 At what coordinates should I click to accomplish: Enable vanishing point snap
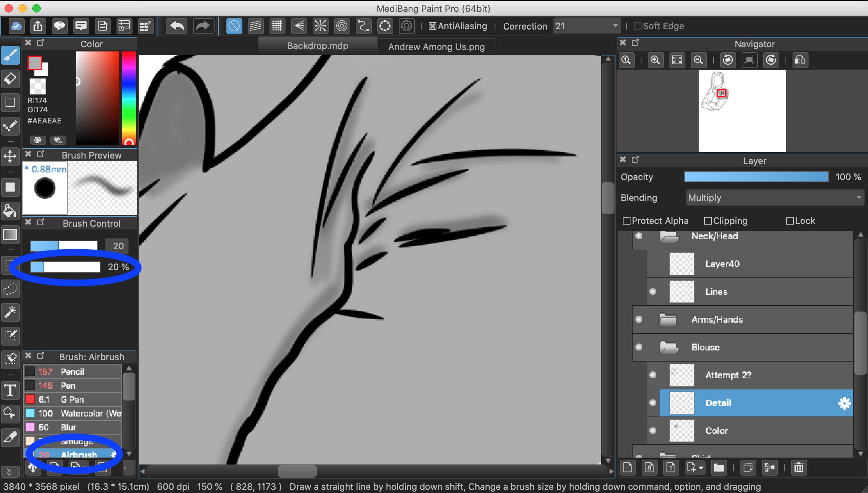[x=299, y=26]
